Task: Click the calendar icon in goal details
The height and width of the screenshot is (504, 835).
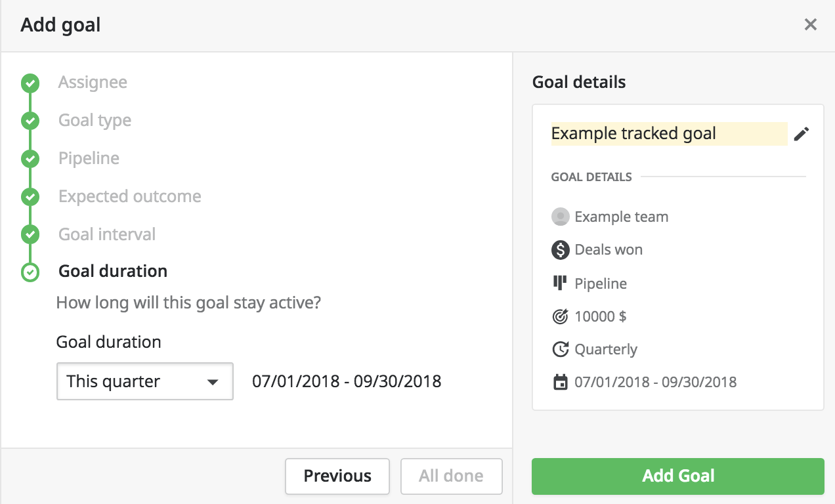Action: [x=560, y=382]
